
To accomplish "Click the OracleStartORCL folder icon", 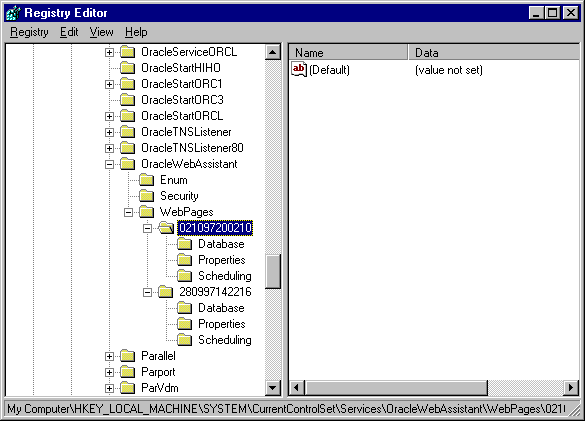I will (x=128, y=116).
